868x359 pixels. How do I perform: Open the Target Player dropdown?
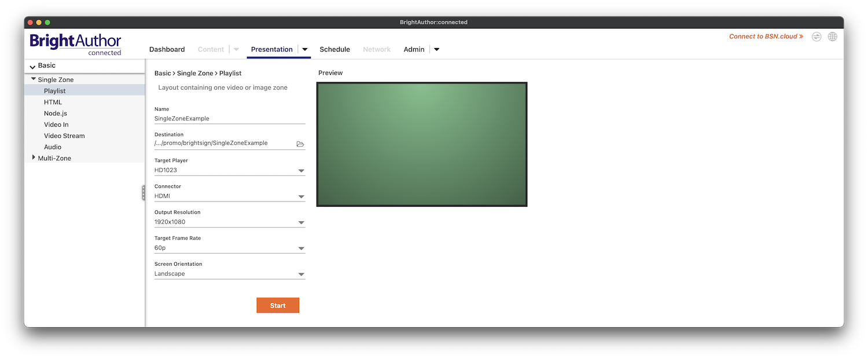[301, 170]
